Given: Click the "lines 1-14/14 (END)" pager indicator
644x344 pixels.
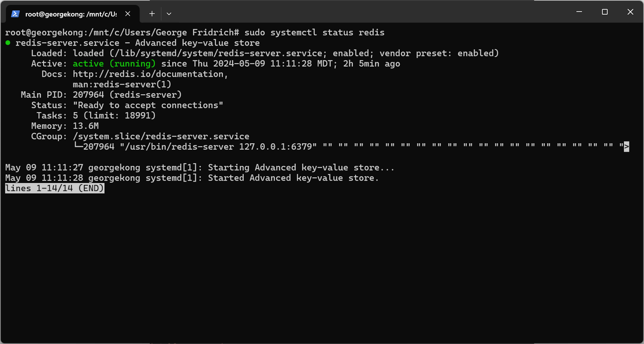Looking at the screenshot, I should tap(55, 188).
